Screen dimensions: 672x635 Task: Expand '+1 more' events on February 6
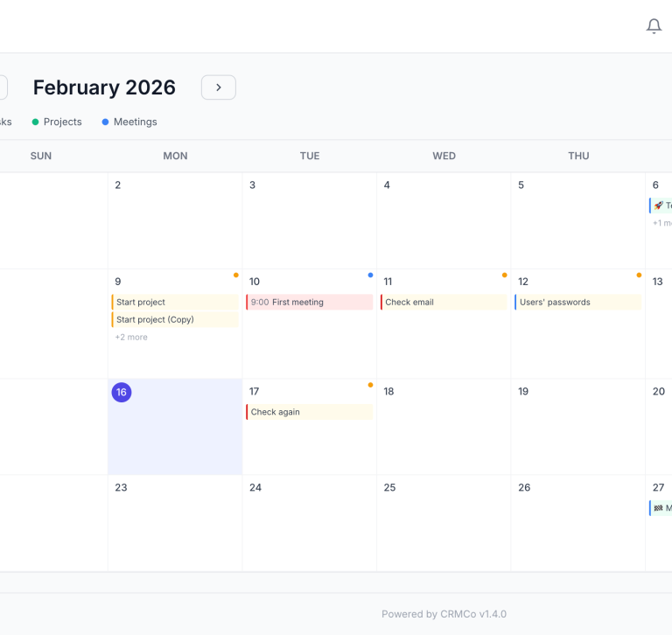(x=661, y=223)
